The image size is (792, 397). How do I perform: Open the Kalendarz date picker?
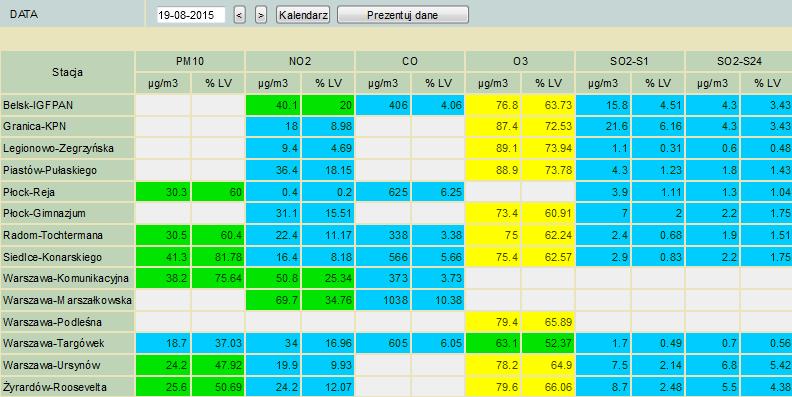[x=303, y=15]
